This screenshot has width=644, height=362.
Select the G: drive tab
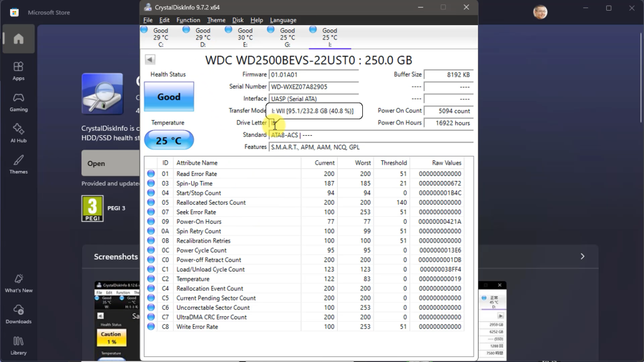tap(287, 37)
